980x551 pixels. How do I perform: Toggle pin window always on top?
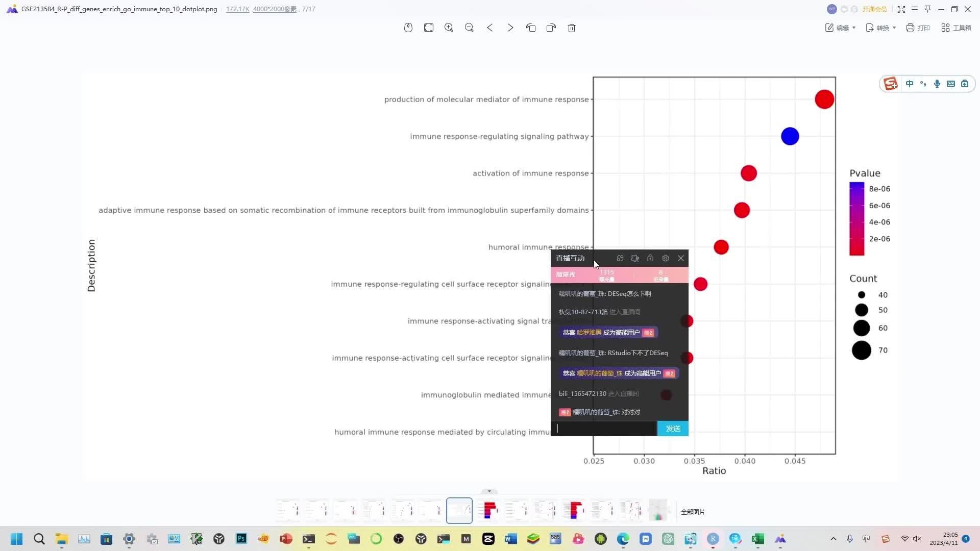(x=927, y=9)
